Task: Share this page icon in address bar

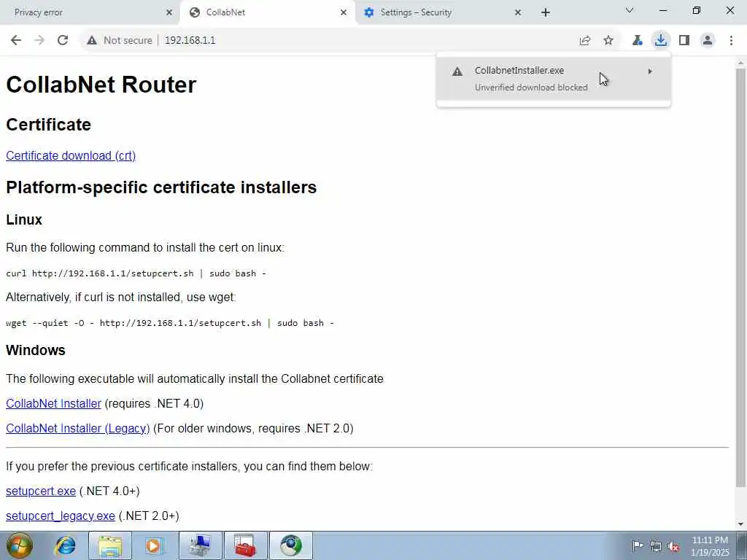Action: [x=585, y=41]
